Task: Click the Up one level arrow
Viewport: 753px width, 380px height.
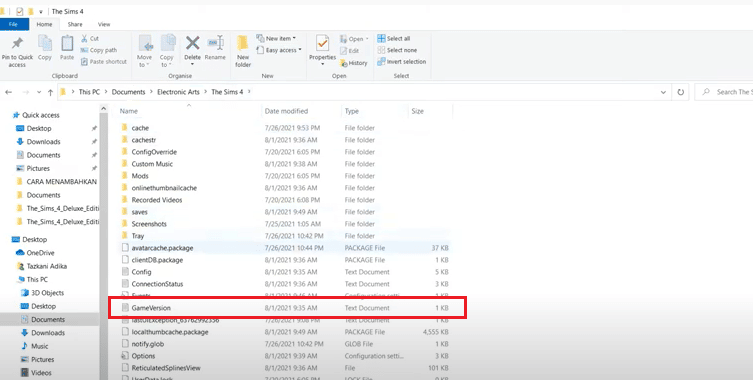Action: point(50,92)
